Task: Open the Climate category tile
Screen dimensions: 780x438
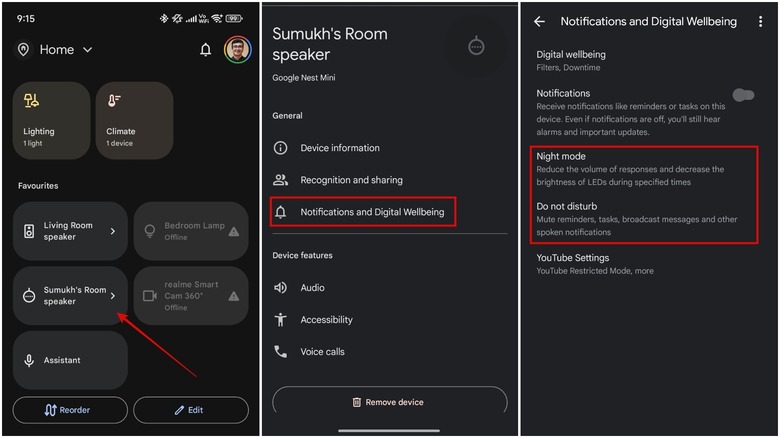Action: pos(134,120)
